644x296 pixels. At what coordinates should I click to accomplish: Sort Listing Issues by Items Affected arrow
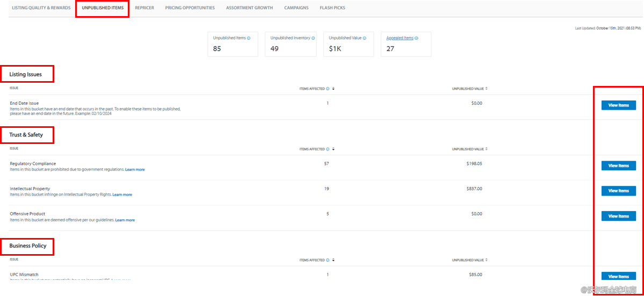coord(334,89)
